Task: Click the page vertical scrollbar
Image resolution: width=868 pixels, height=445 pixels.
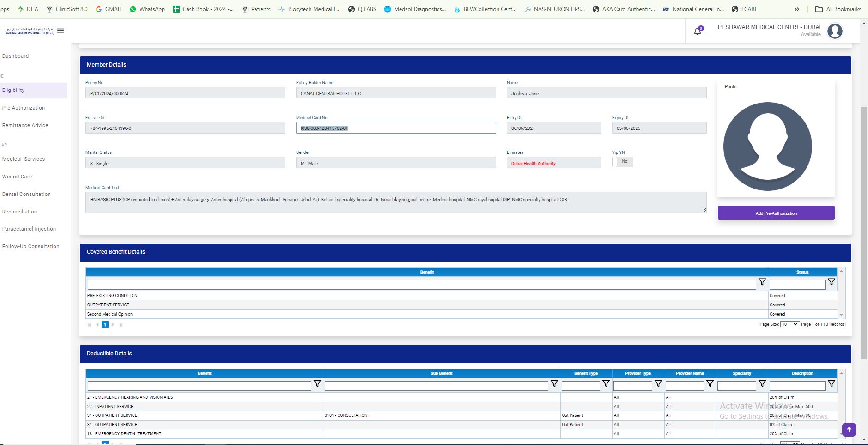Action: [x=864, y=231]
